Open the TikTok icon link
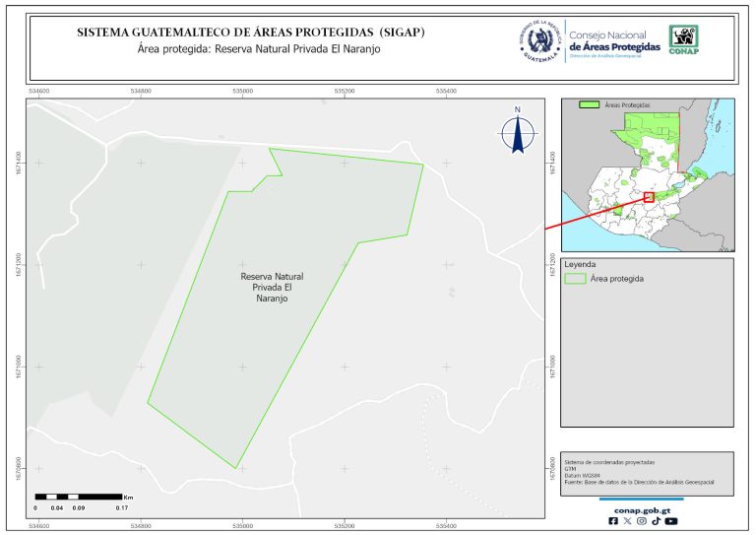Viewport: 756px width, 535px height. pyautogui.click(x=656, y=521)
